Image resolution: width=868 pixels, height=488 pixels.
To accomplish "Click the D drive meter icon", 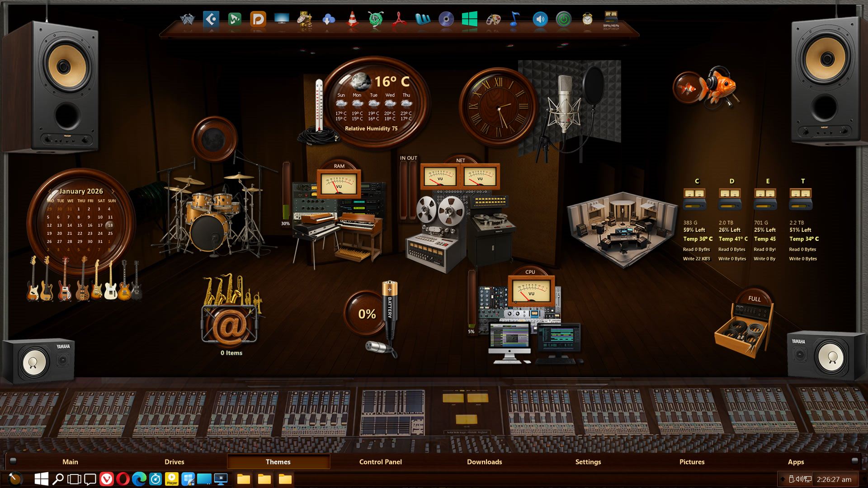I will coord(730,199).
